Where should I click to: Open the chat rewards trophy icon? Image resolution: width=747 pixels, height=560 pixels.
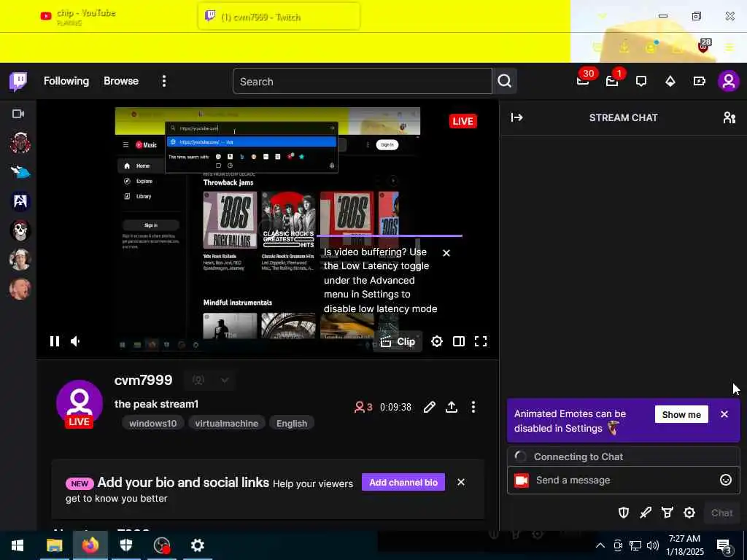(x=667, y=513)
